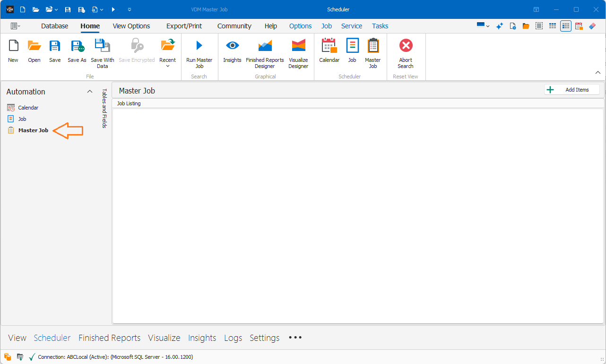Open the Calendar scheduler ribbon icon
The width and height of the screenshot is (606, 364).
[x=329, y=46]
